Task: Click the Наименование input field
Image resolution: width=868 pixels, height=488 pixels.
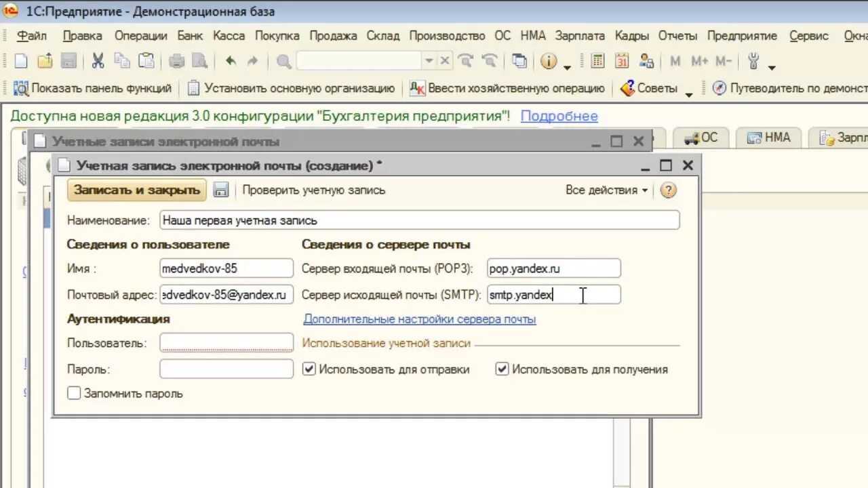Action: 420,220
